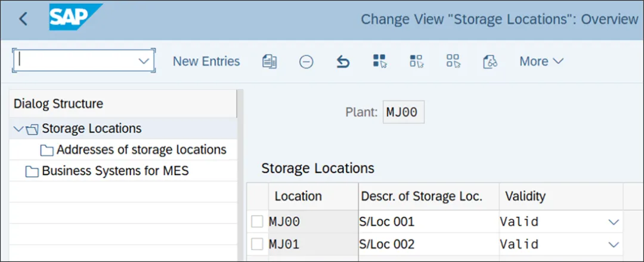Select Addresses of storage locations node
The width and height of the screenshot is (644, 262).
point(141,149)
